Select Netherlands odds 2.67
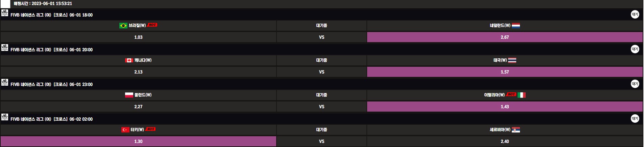644x147 pixels. tap(504, 37)
